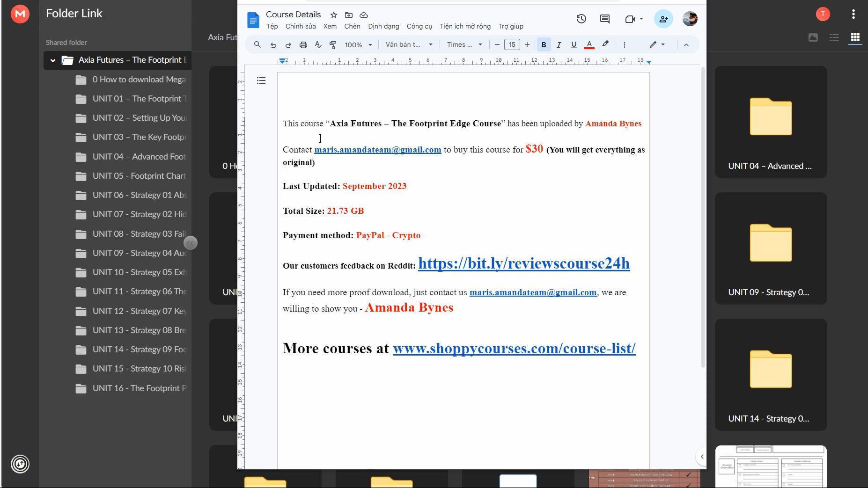Open the shoppycourses.com course-list link
This screenshot has width=868, height=488.
tap(514, 348)
